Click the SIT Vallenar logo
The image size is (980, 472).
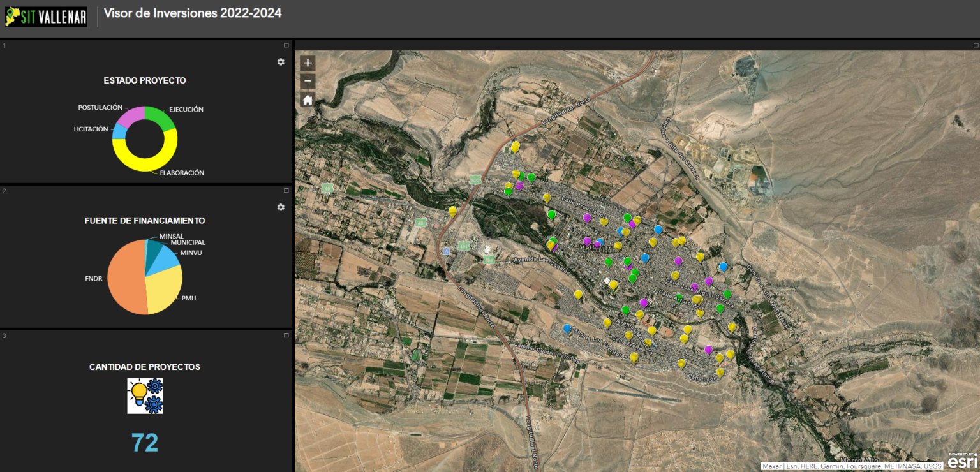point(46,17)
